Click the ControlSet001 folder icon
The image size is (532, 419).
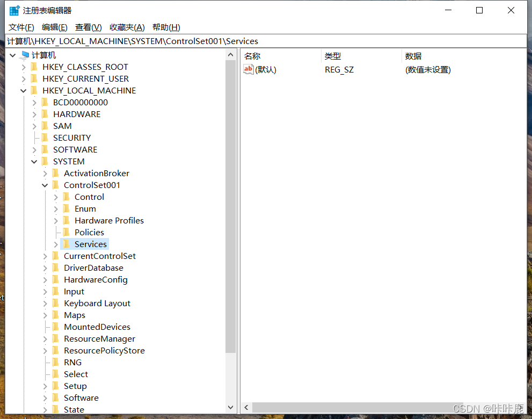pyautogui.click(x=56, y=185)
